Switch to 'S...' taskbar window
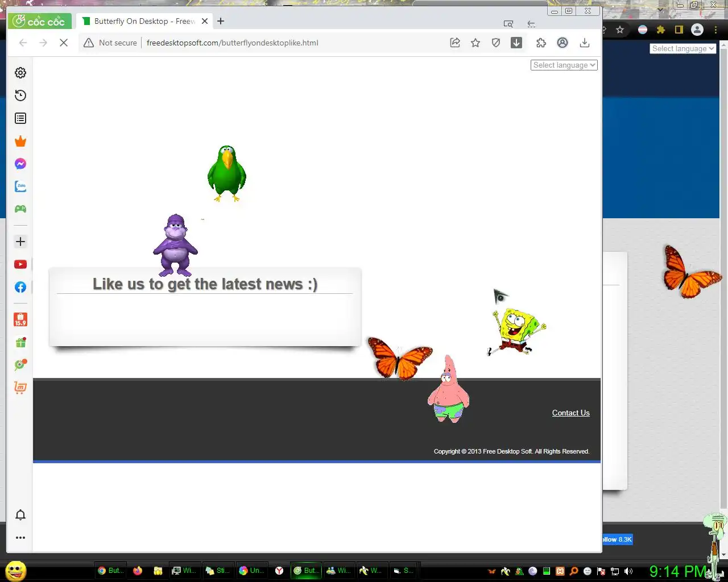Screen dimensions: 728x582 (403, 571)
